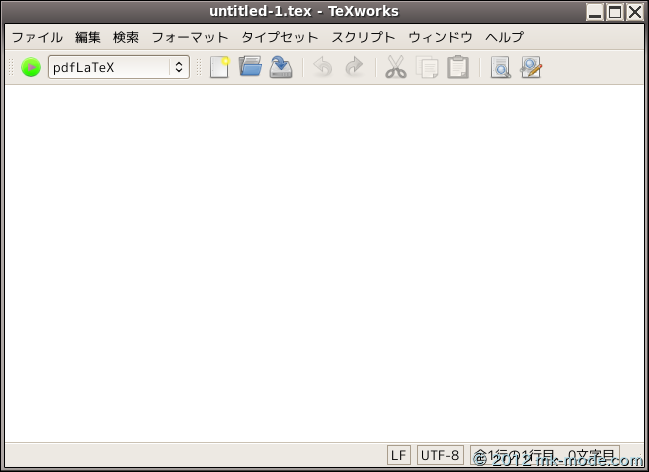Open the ヘルプ menu
This screenshot has width=649, height=472.
pos(504,37)
